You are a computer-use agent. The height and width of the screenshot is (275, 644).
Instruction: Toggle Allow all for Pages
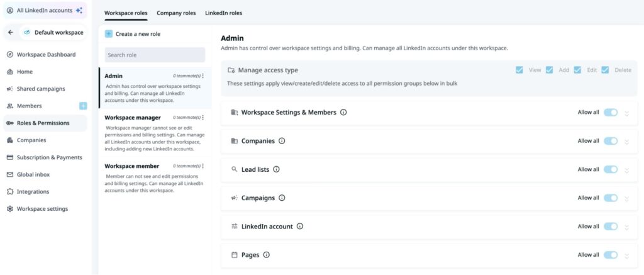(611, 255)
